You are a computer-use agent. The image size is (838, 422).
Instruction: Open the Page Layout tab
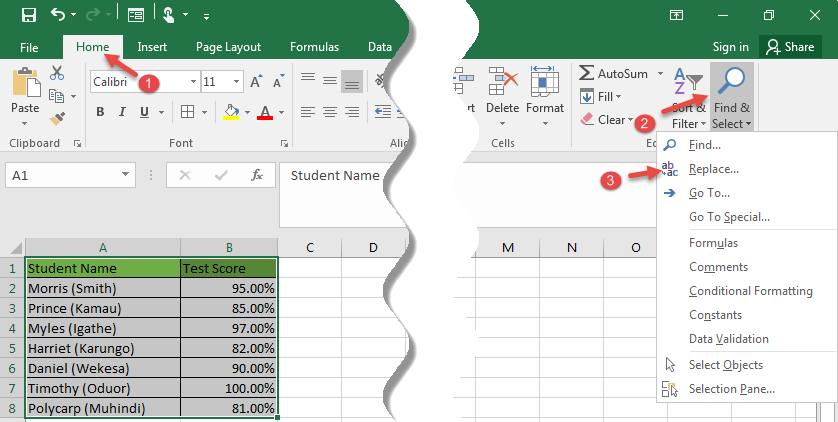click(228, 47)
